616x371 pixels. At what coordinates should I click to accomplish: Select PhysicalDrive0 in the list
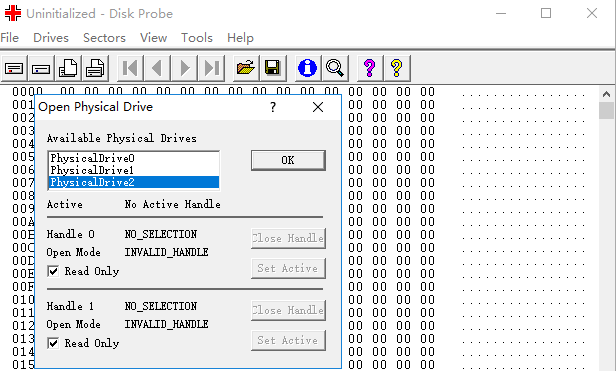134,158
